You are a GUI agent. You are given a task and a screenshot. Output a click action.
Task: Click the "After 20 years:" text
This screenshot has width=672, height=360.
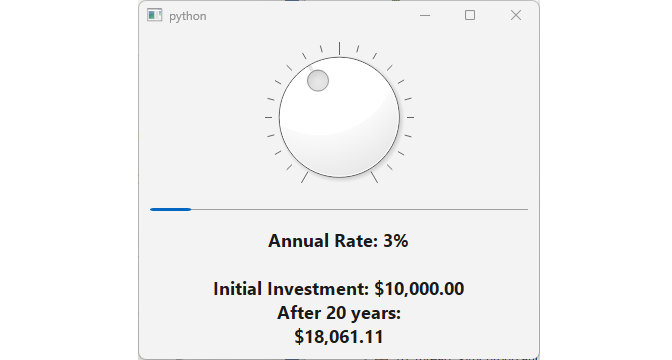339,313
